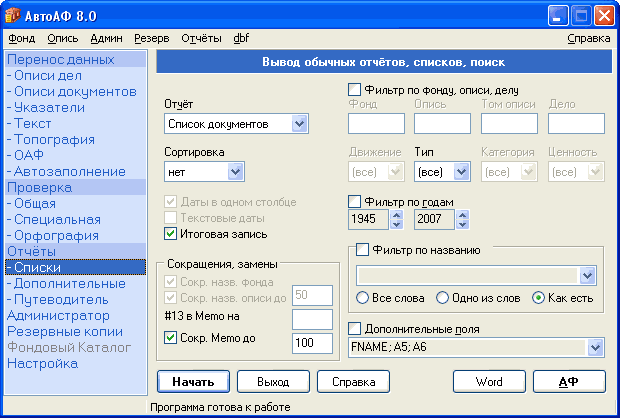Open the Админ menu
620x418 pixels.
pos(106,38)
